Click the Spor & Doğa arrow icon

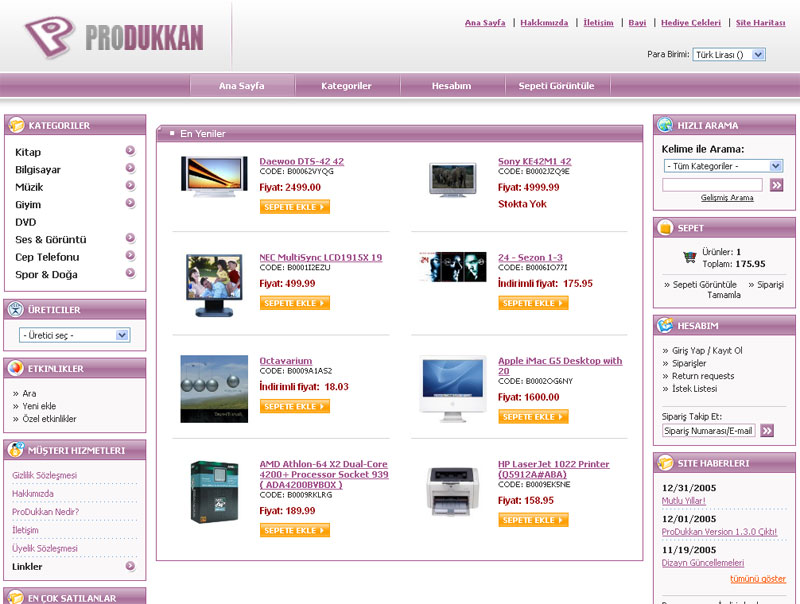(130, 273)
